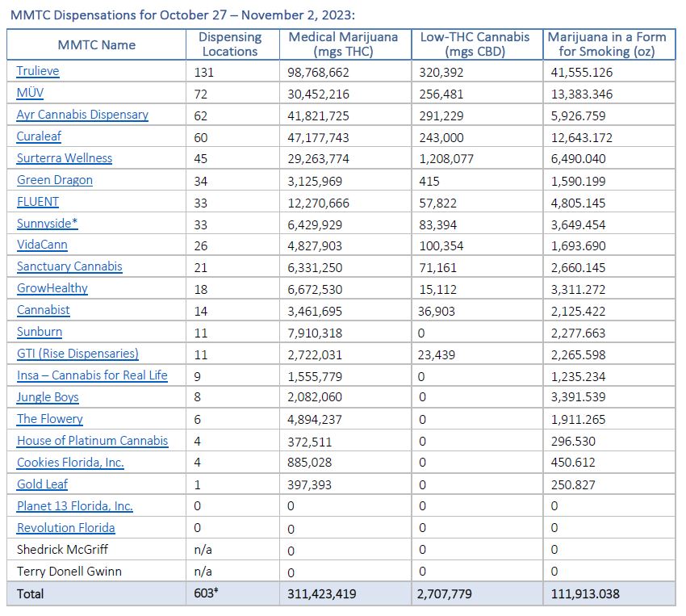This screenshot has height=616, width=686.
Task: Visit the VidaCann link
Action: (42, 245)
